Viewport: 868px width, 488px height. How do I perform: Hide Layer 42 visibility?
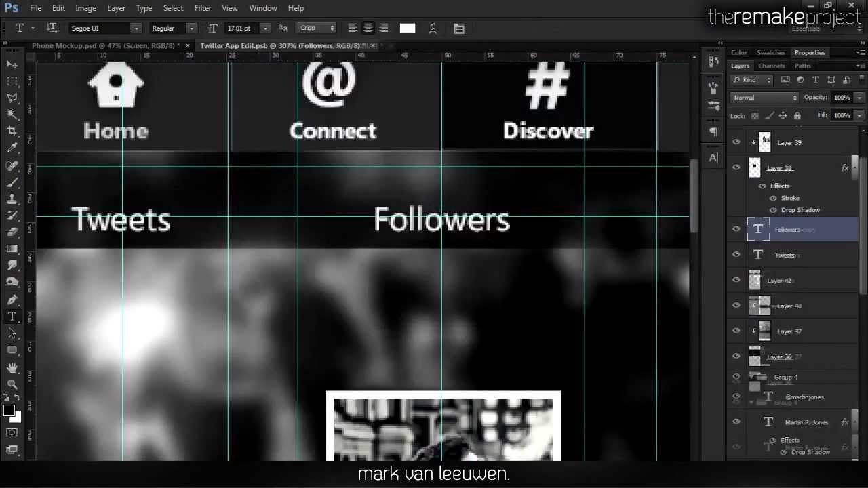coord(736,280)
